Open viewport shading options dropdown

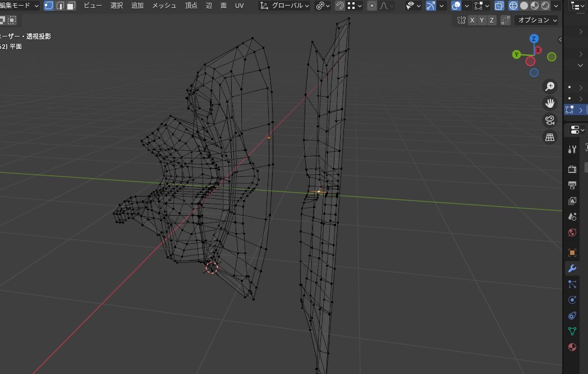[x=556, y=6]
